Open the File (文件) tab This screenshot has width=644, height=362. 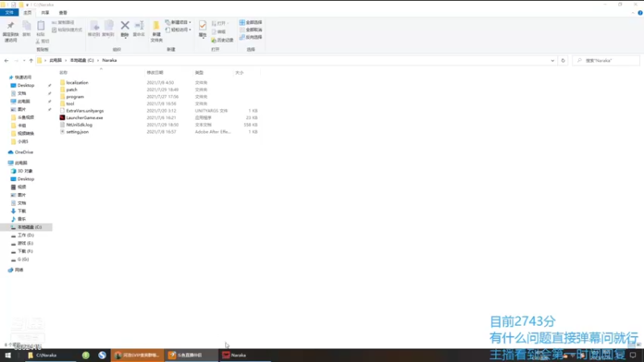tap(9, 13)
